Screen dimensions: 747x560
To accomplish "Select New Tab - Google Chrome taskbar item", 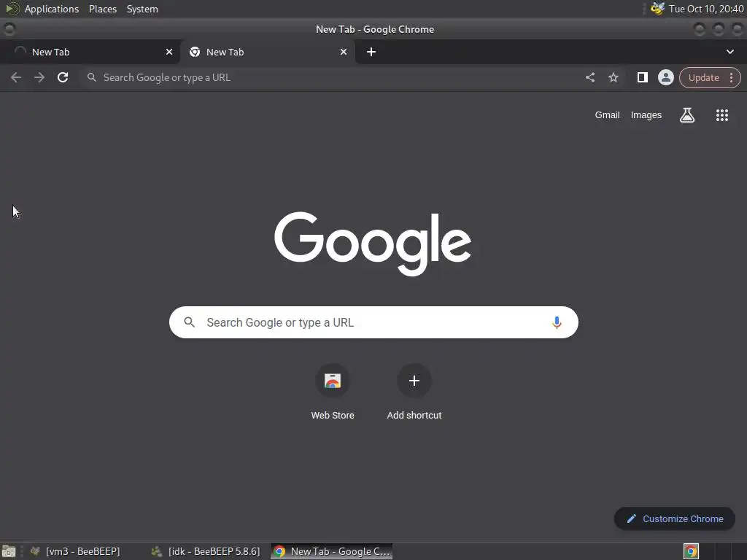I will tap(332, 551).
